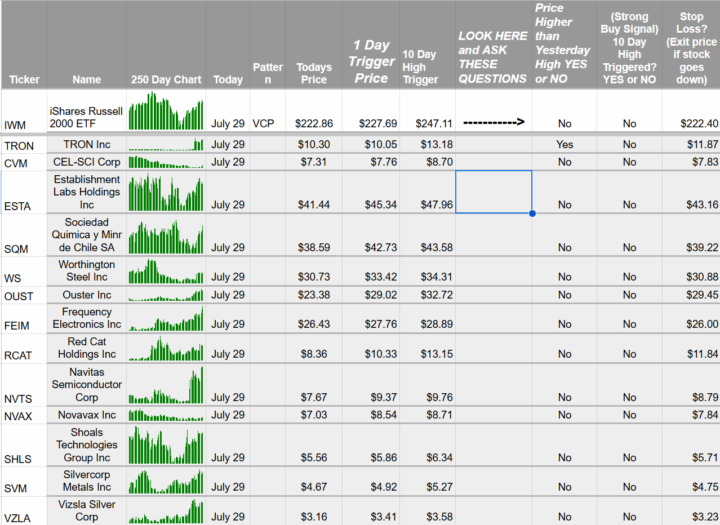Click the VZLA ticker cell
720x525 pixels.
(x=23, y=511)
